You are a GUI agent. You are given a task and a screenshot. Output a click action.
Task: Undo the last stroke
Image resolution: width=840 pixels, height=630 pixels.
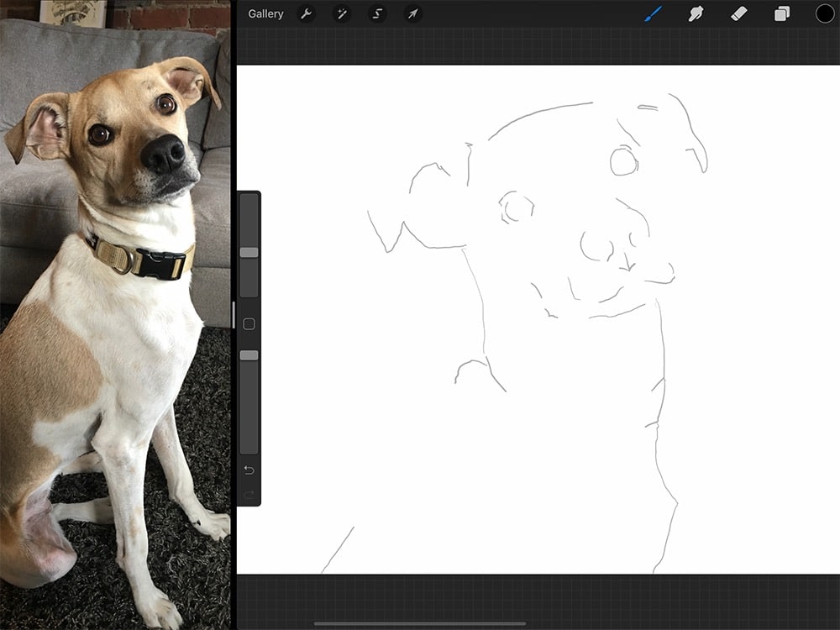(x=249, y=470)
